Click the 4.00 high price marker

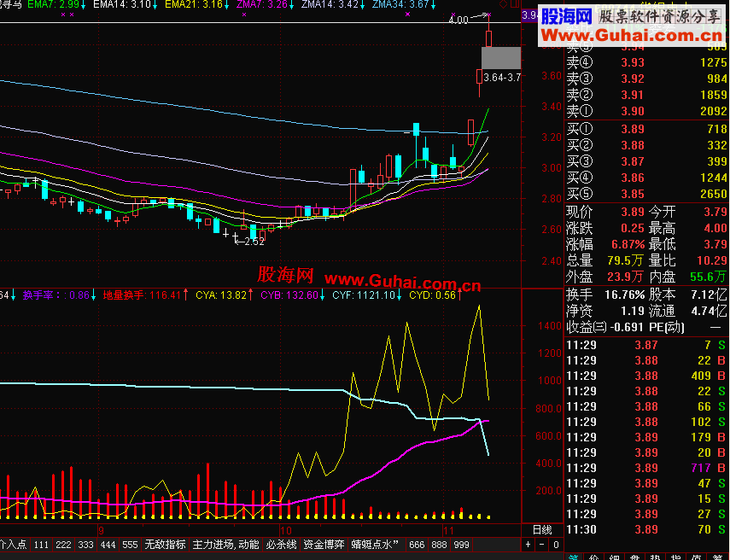pyautogui.click(x=458, y=20)
